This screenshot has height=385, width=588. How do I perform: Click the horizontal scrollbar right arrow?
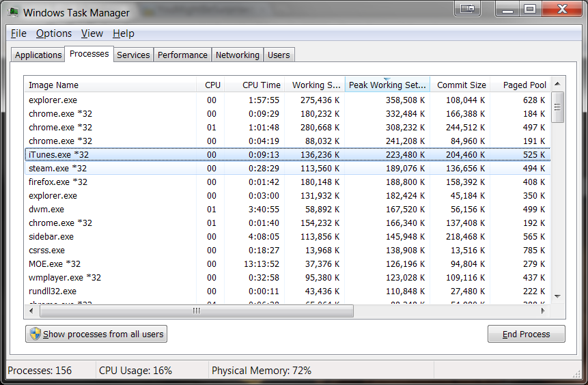click(x=543, y=311)
